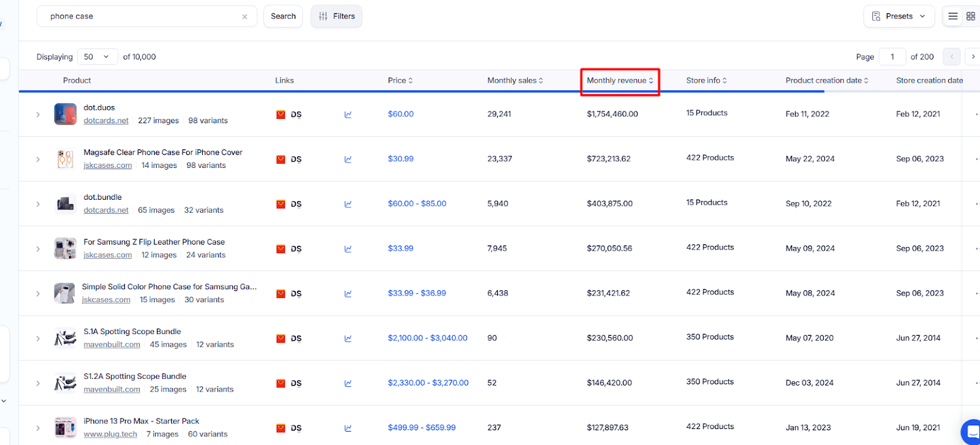Clear the phone case search text
The height and width of the screenshot is (445, 980).
[x=244, y=17]
